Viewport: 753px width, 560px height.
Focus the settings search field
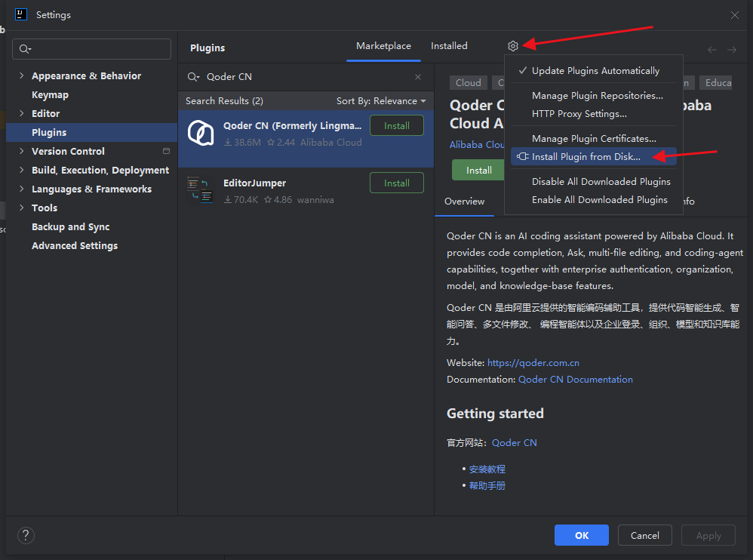pos(92,49)
